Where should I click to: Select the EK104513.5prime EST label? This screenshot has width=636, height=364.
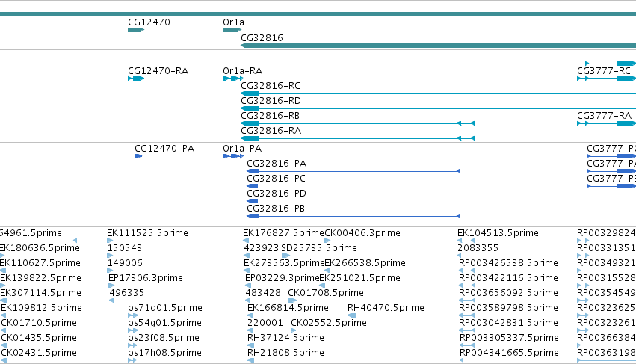tap(498, 233)
